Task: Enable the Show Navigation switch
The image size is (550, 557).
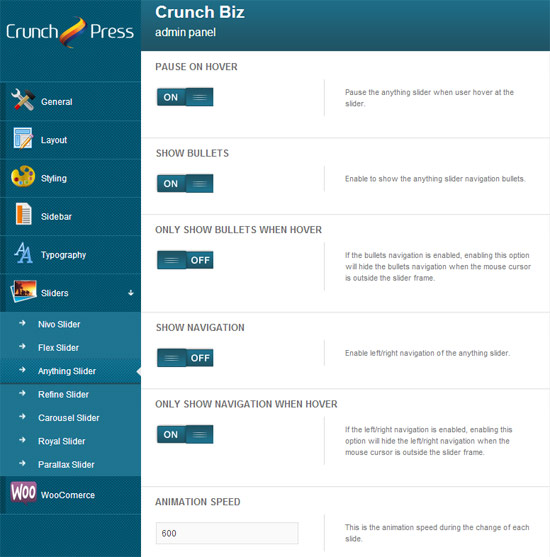Action: 185,358
